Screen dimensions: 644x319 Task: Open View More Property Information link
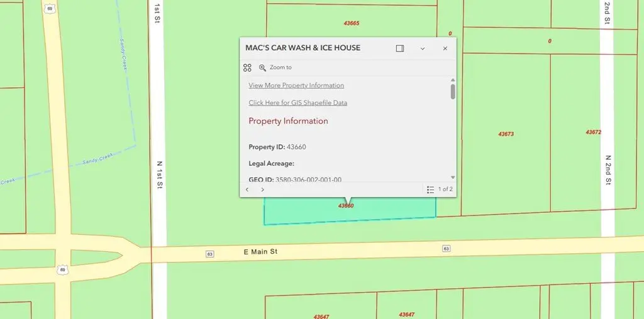[296, 85]
